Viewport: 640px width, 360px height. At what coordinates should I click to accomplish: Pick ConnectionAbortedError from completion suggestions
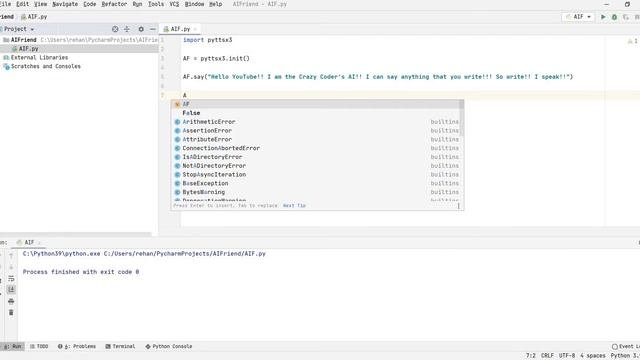click(315, 148)
